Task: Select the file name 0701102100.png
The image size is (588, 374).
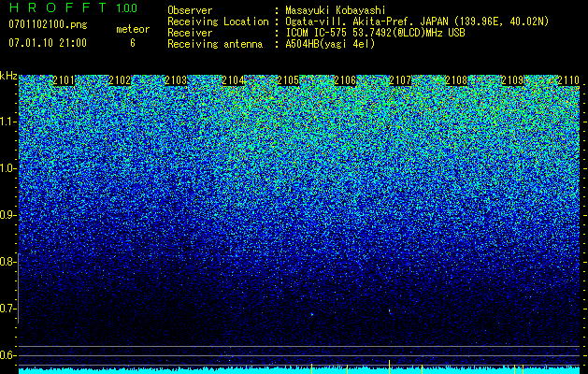Action: coord(48,25)
